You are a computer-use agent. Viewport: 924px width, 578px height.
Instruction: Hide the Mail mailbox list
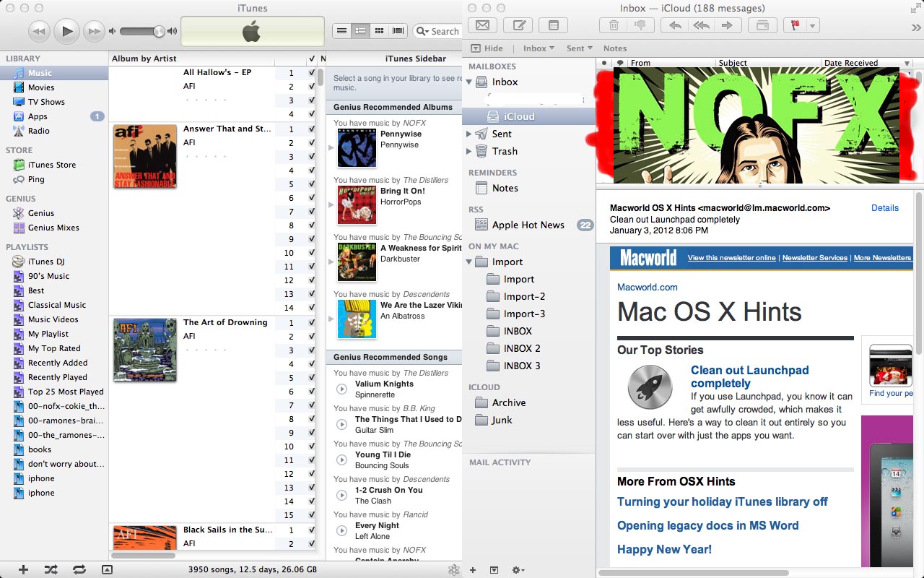[x=487, y=48]
